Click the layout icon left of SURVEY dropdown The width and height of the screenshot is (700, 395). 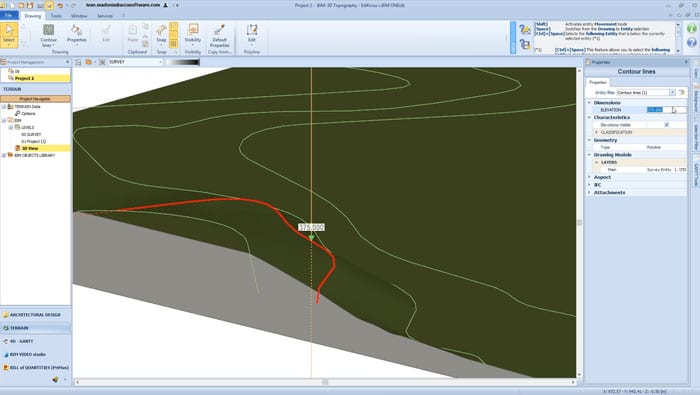point(78,62)
